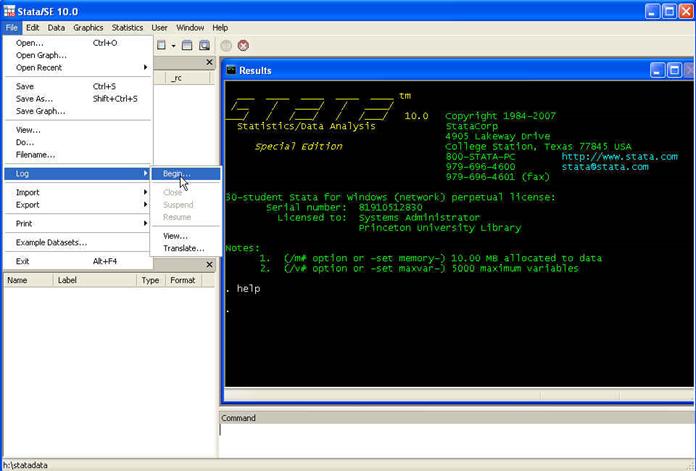The width and height of the screenshot is (696, 471).
Task: Pick Example Datasets... from File menu
Action: pos(51,242)
